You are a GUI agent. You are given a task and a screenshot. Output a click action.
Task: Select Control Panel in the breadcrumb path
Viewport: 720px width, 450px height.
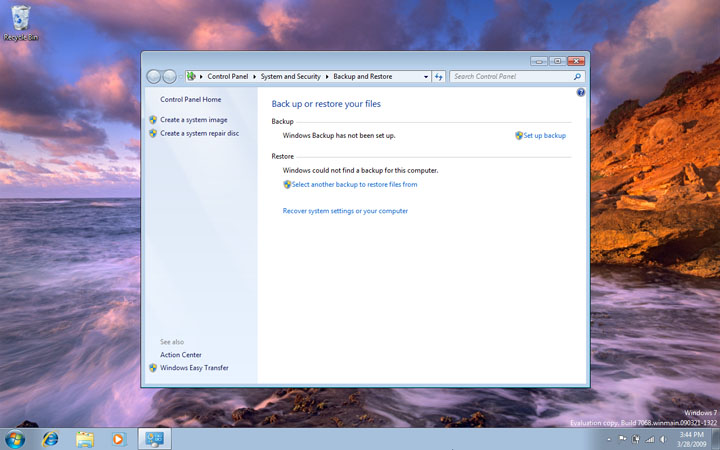228,76
